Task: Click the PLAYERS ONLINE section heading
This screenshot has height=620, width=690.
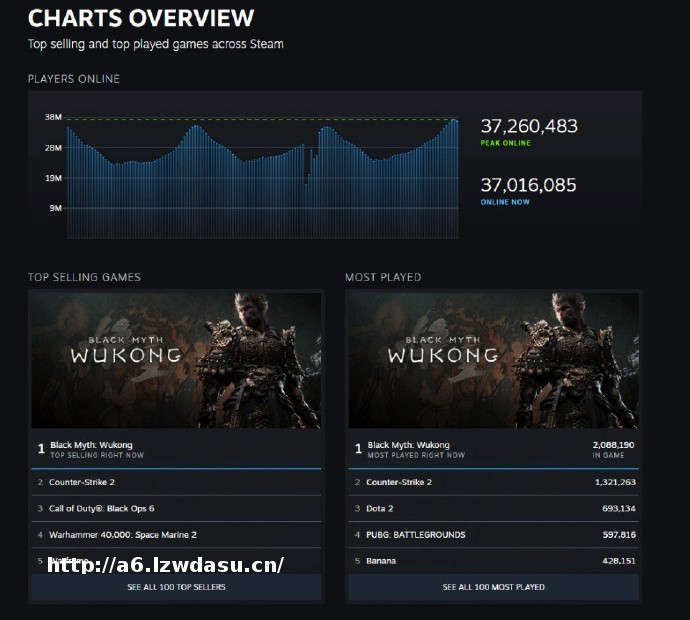Action: pos(73,79)
